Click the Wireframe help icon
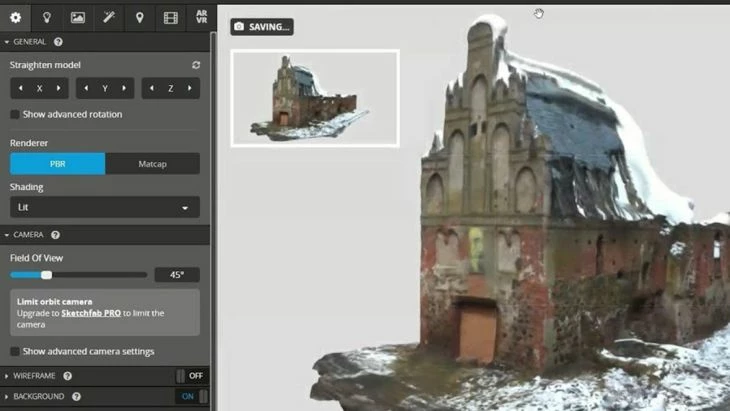 (68, 376)
